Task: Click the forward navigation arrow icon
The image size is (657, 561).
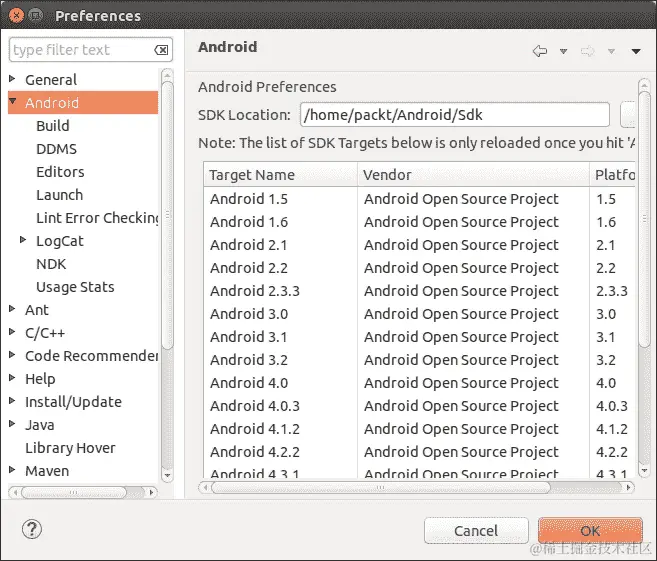Action: coord(587,51)
